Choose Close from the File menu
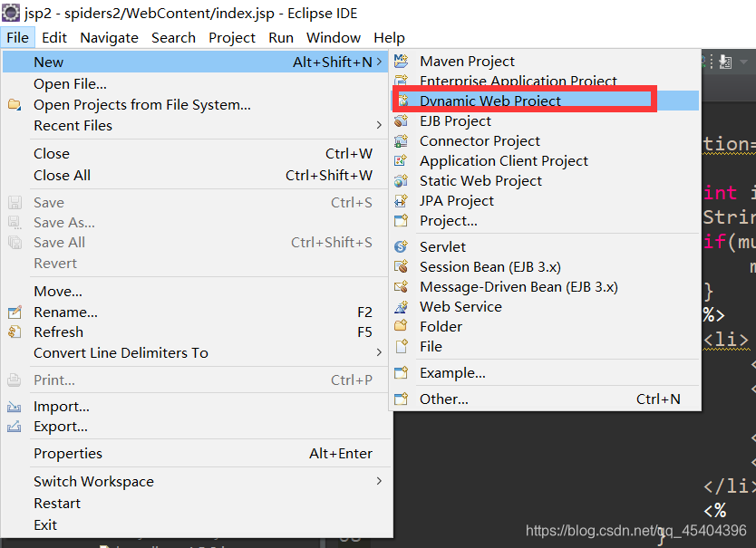The width and height of the screenshot is (756, 548). point(197,153)
